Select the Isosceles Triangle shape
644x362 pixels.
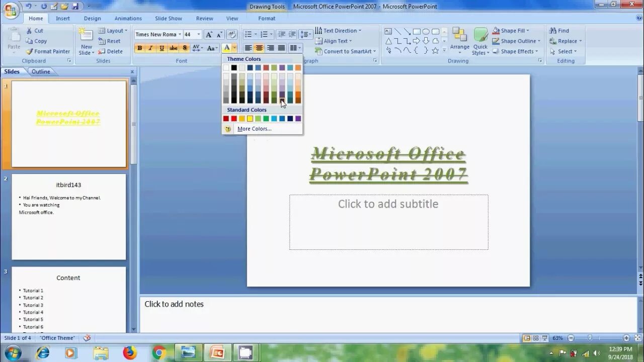tap(388, 41)
